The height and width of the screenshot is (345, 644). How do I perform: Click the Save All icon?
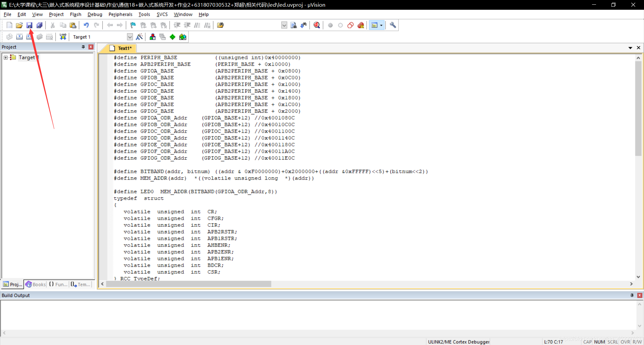click(x=40, y=25)
